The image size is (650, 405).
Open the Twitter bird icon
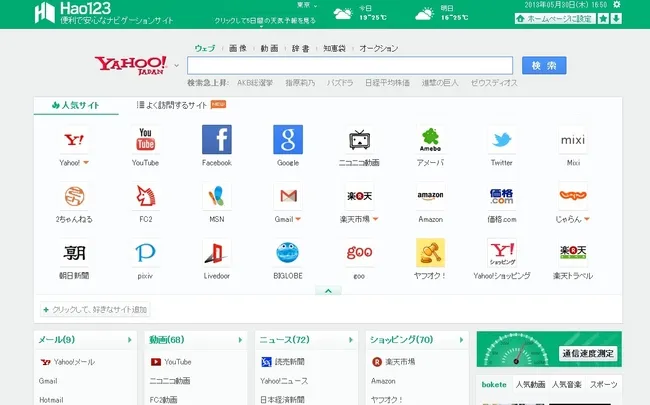coord(501,140)
